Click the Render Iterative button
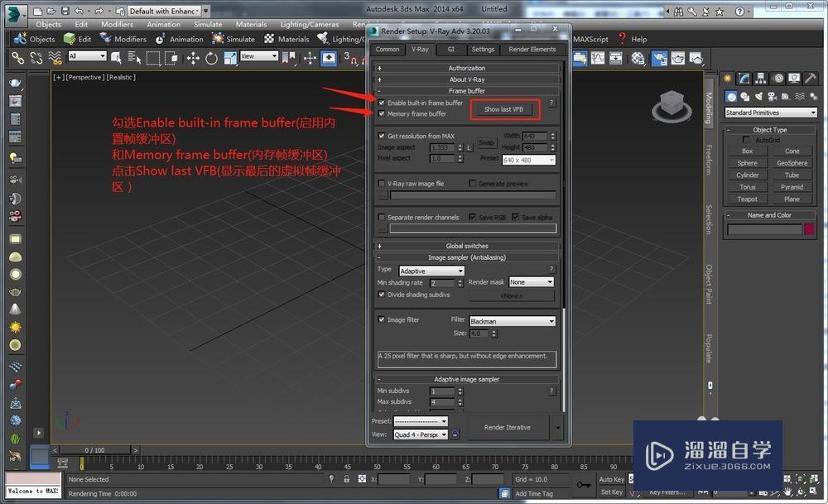This screenshot has width=828, height=504. [x=507, y=428]
